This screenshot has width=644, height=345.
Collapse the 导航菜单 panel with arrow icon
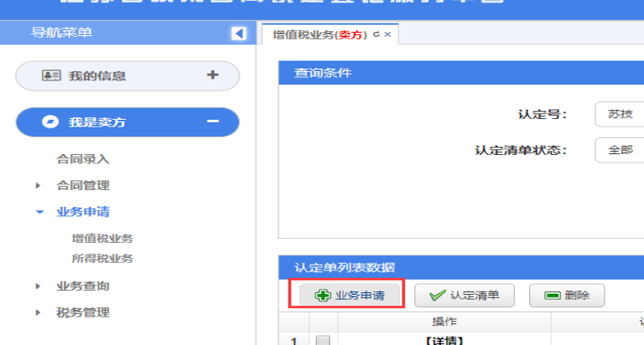238,33
